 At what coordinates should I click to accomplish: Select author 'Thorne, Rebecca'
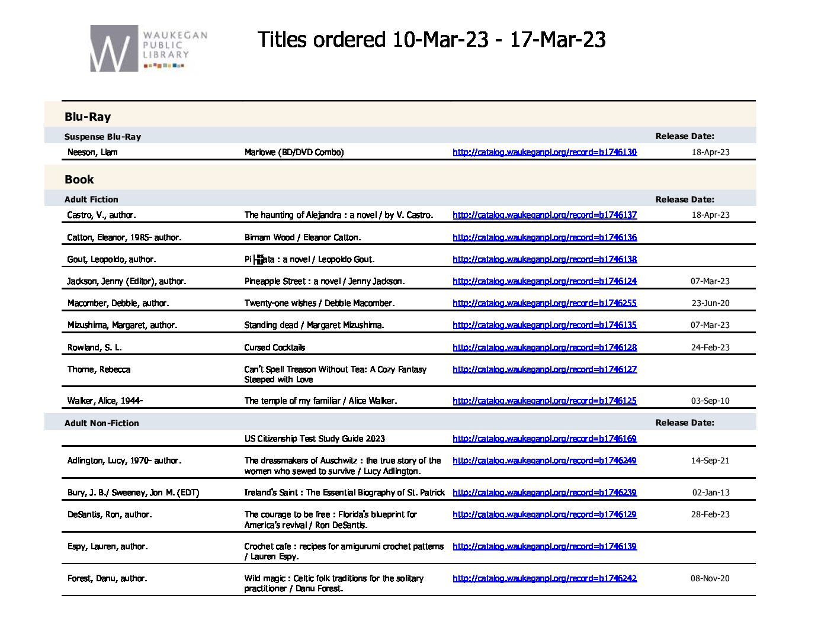99,369
